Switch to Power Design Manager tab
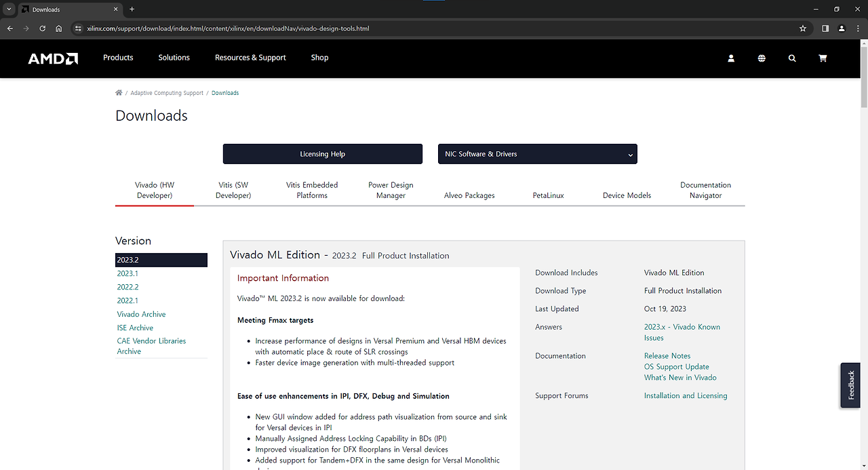Viewport: 868px width, 470px height. 391,190
